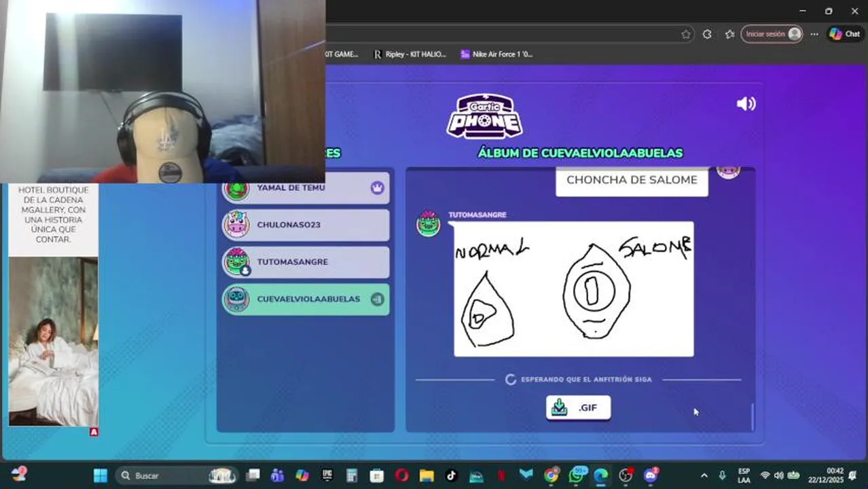Image resolution: width=868 pixels, height=489 pixels.
Task: Switch to Microsoft Edge in the taskbar
Action: 601,475
